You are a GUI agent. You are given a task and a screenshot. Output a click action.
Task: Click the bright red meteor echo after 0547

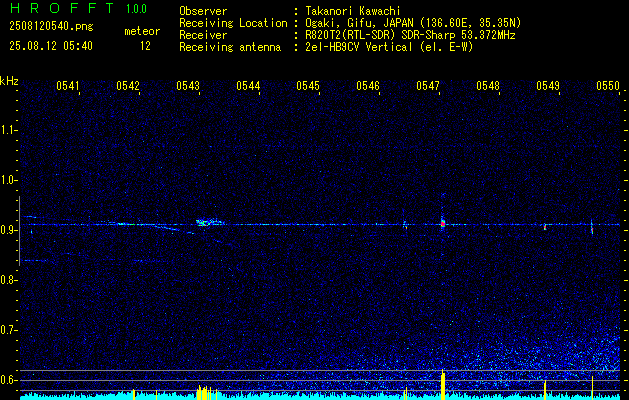[443, 223]
